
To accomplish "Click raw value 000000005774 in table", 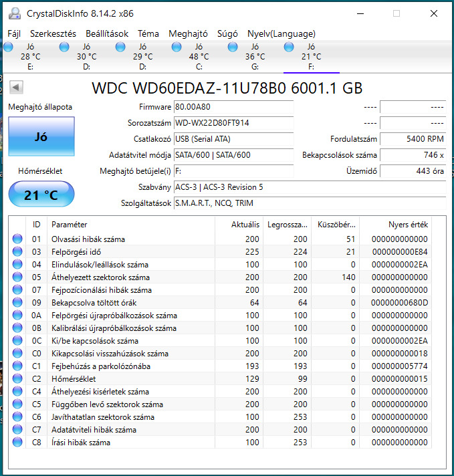I will [399, 366].
